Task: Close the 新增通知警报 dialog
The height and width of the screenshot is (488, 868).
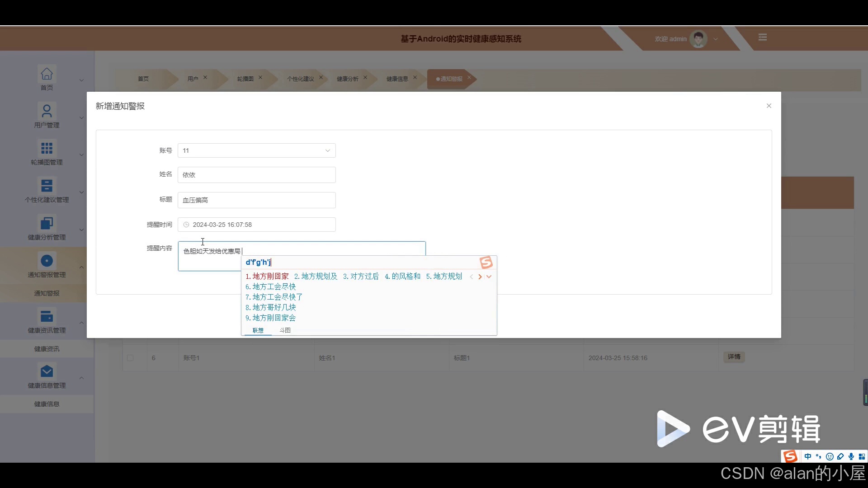Action: point(769,106)
